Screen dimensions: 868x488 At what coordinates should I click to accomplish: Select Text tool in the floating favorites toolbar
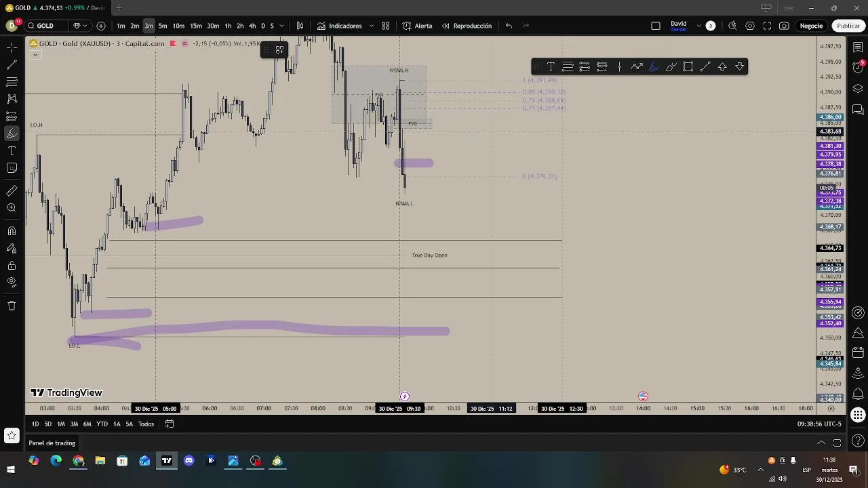click(x=551, y=66)
